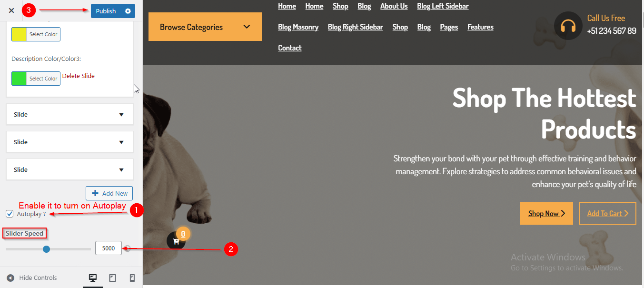
Task: Click the green Description Color swatch
Action: (19, 79)
